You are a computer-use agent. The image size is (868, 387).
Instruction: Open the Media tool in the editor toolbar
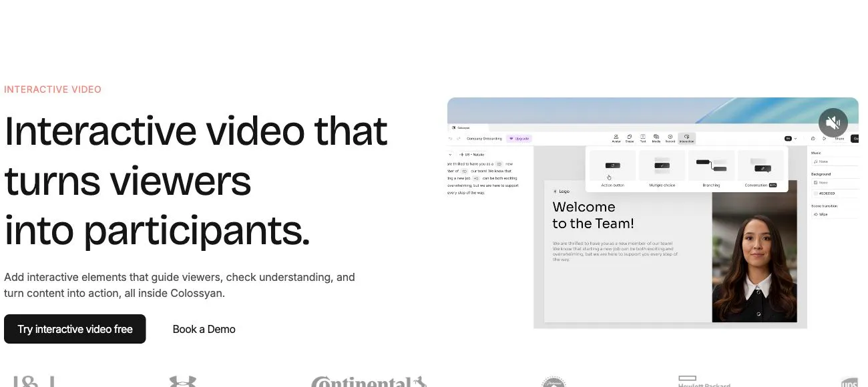coord(656,138)
